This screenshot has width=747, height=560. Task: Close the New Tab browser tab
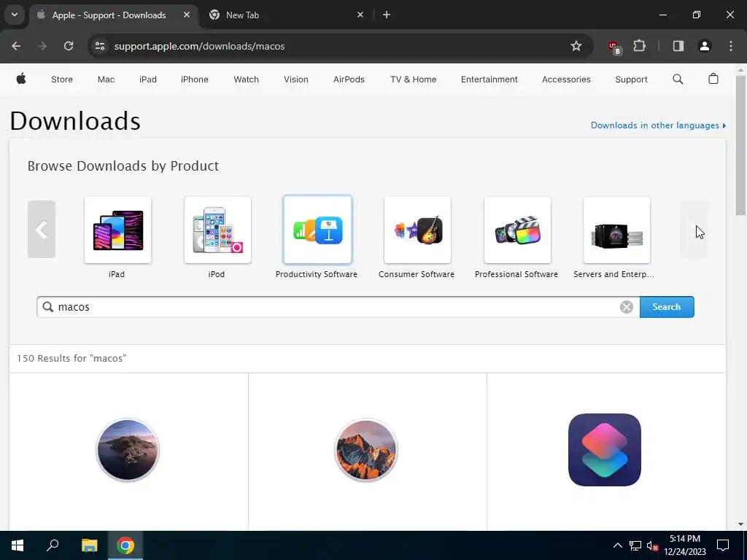360,15
